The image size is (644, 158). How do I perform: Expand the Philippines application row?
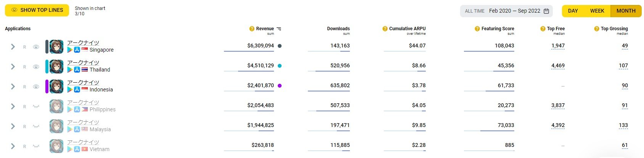pos(13,106)
